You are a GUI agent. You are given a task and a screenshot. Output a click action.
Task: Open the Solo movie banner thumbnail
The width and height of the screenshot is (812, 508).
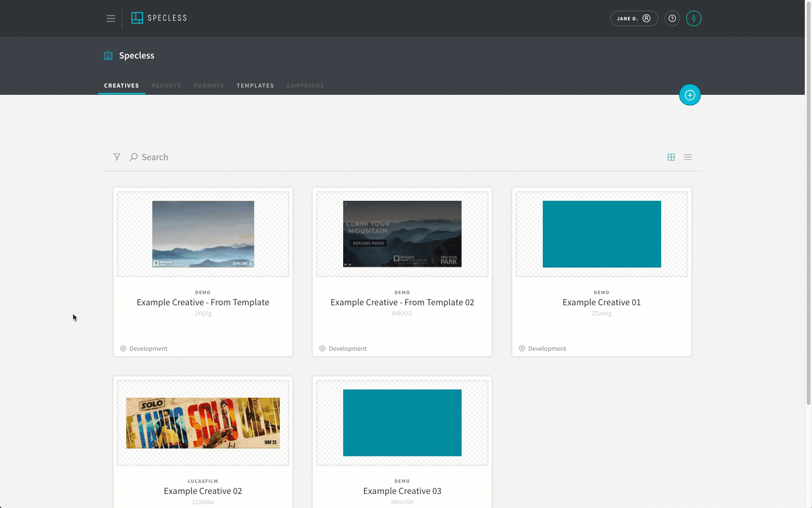point(203,423)
